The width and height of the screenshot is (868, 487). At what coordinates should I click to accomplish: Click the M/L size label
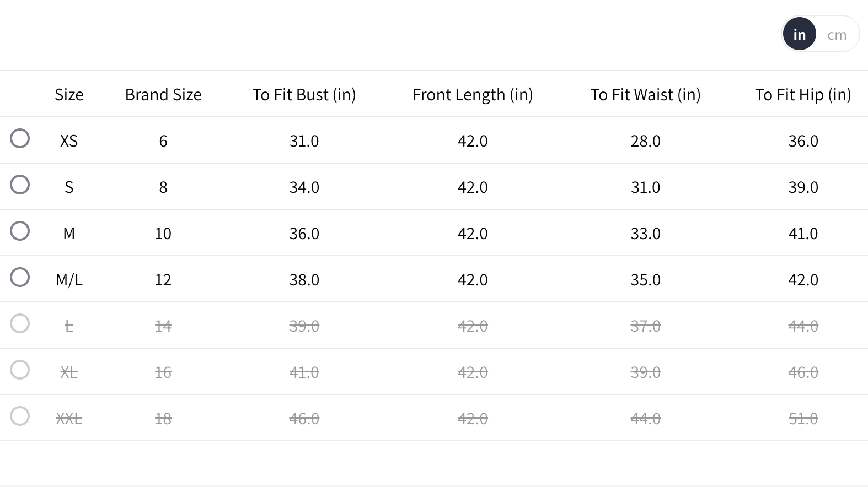tap(69, 280)
